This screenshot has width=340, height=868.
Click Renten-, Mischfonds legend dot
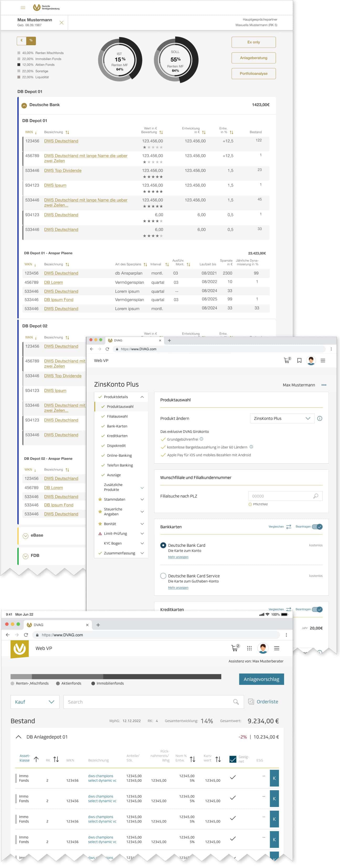coord(13,683)
